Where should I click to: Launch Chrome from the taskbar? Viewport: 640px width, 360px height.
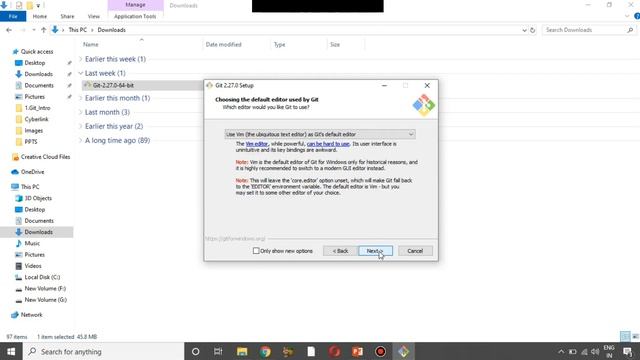(x=265, y=351)
